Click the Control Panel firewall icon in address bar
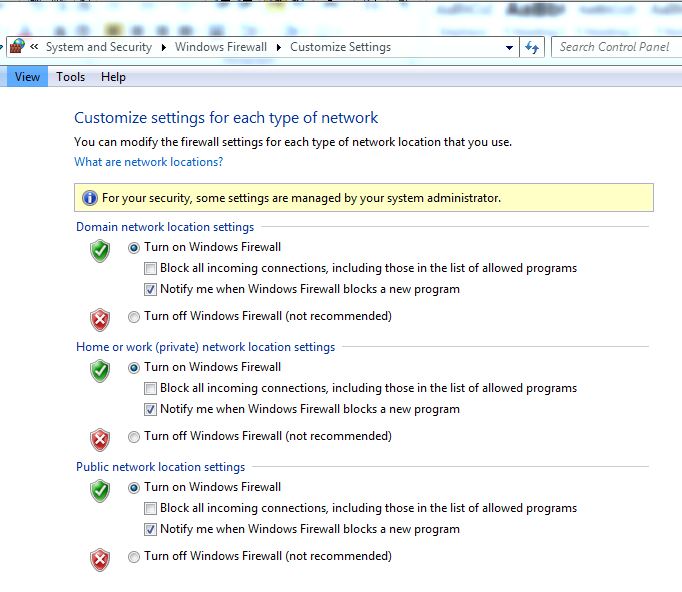682x592 pixels. coord(17,46)
